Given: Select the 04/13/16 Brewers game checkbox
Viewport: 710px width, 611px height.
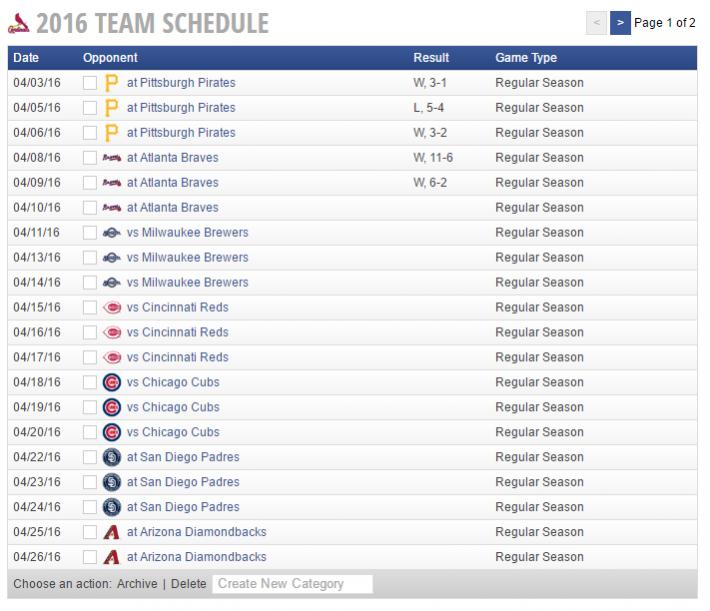Looking at the screenshot, I should point(90,258).
